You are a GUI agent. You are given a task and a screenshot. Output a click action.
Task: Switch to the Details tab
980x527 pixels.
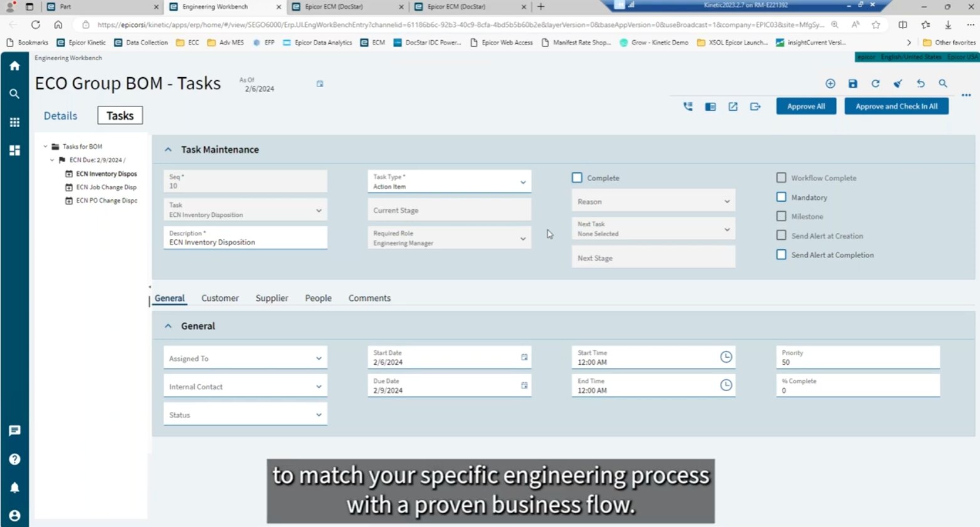pyautogui.click(x=60, y=116)
